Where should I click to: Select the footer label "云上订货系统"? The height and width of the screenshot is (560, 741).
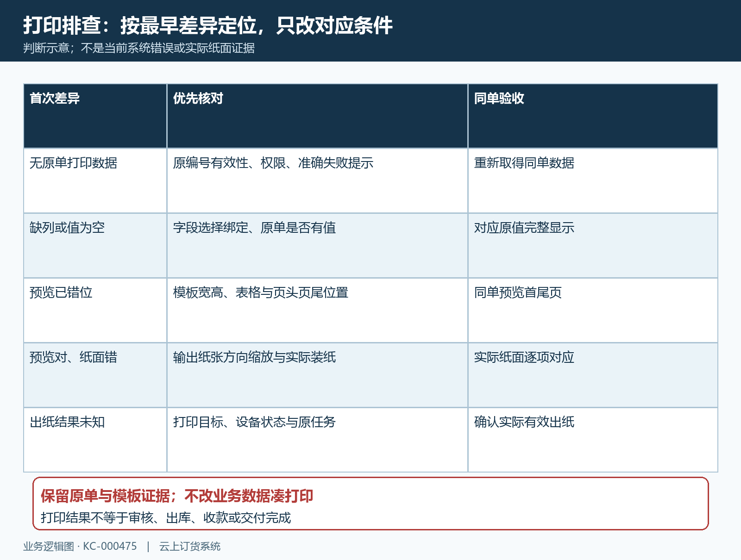click(x=190, y=547)
